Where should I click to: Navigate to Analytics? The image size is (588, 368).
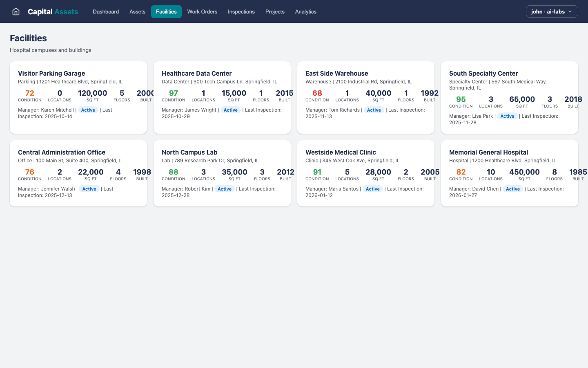pyautogui.click(x=305, y=11)
